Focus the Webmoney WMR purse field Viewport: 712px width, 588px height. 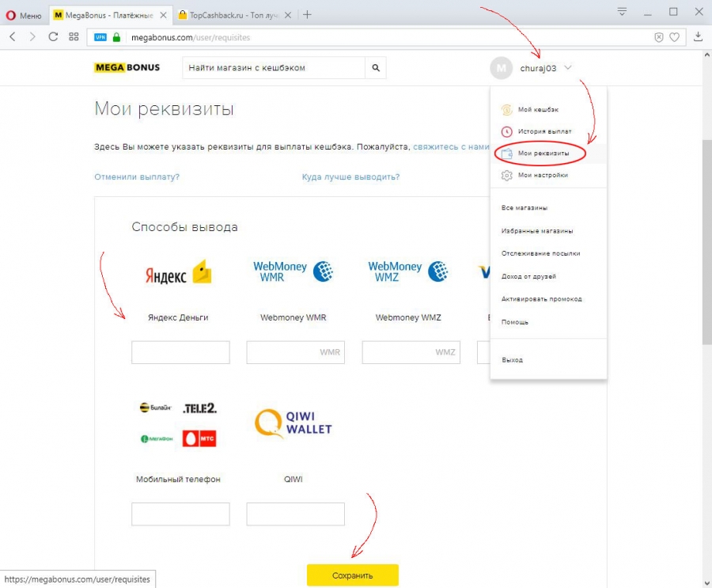(x=296, y=352)
